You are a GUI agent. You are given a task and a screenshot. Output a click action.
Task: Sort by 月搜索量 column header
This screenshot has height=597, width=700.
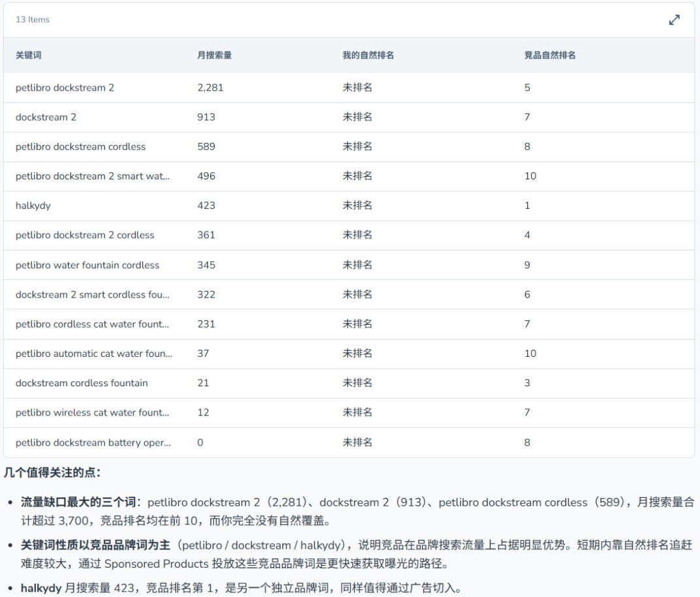tap(214, 55)
